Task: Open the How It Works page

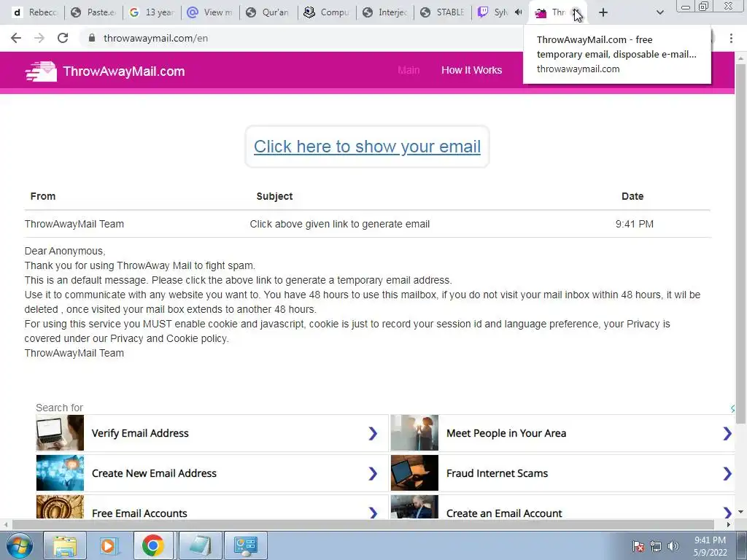Action: (x=472, y=70)
